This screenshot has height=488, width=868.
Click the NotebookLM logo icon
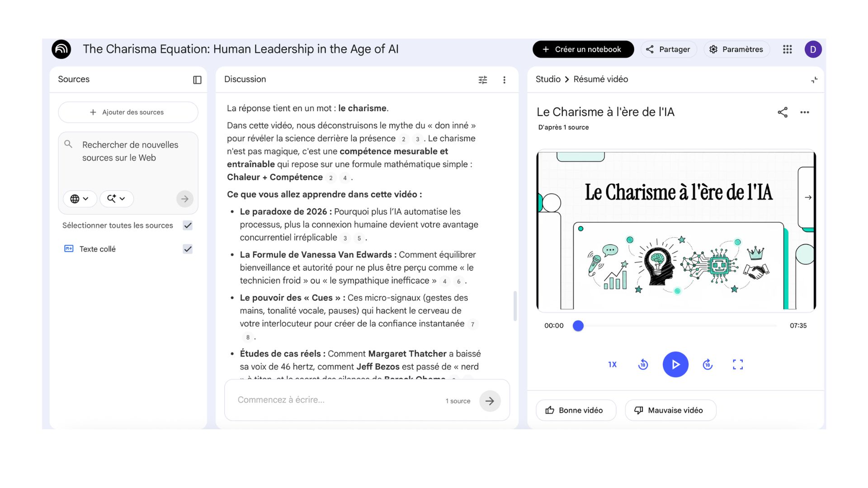(x=61, y=49)
